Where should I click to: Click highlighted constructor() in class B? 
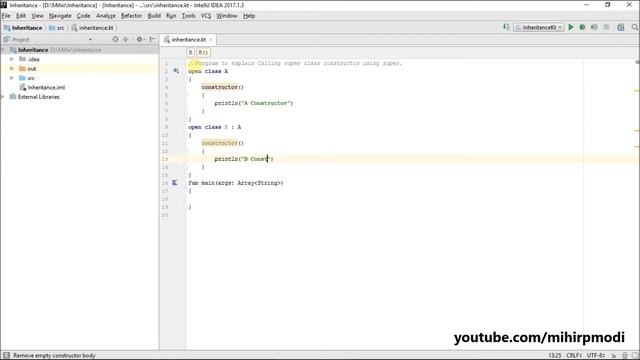tap(222, 143)
